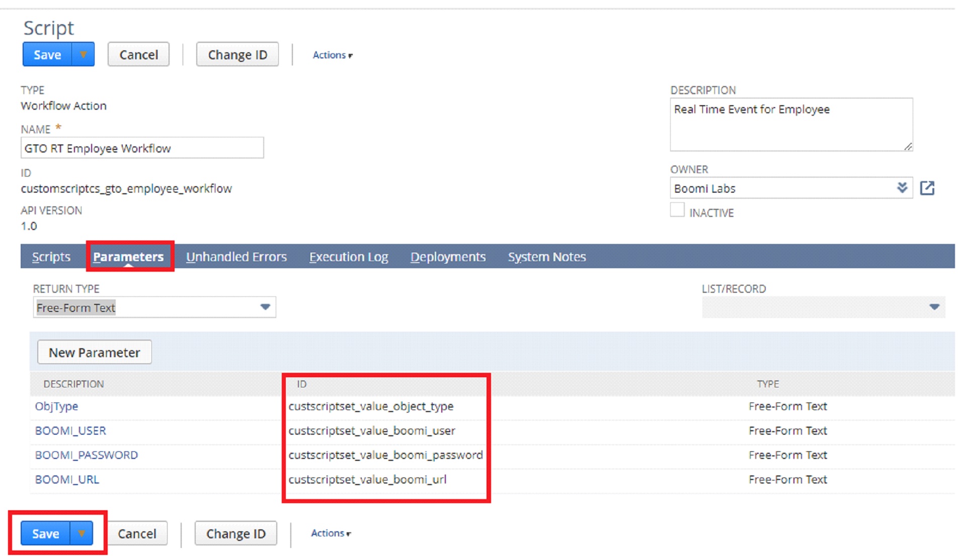Open the BOOMI_USER parameter link
Image resolution: width=962 pixels, height=560 pixels.
pos(70,430)
